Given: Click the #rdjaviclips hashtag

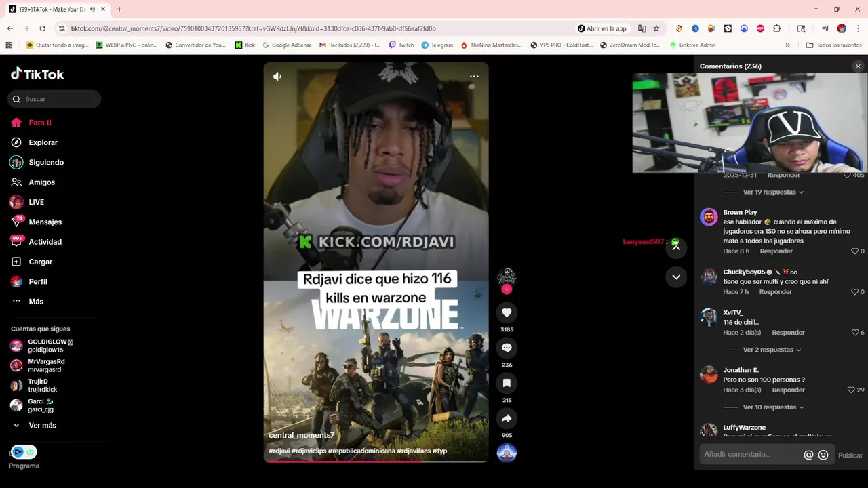Looking at the screenshot, I should point(309,451).
